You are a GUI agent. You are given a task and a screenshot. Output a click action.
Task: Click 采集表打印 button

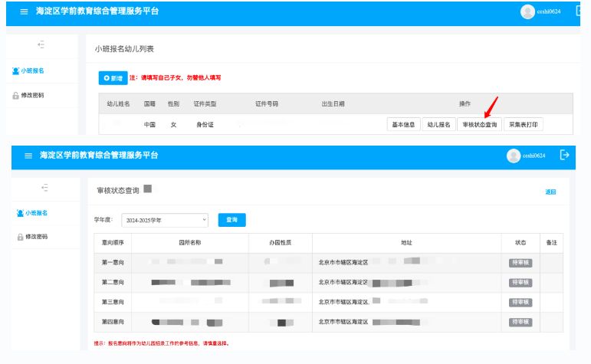pyautogui.click(x=523, y=125)
